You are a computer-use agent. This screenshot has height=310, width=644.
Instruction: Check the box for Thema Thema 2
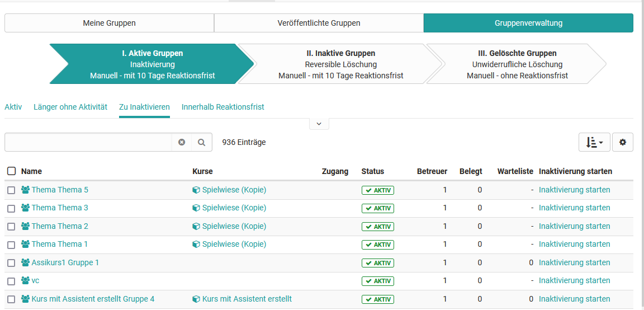point(11,227)
